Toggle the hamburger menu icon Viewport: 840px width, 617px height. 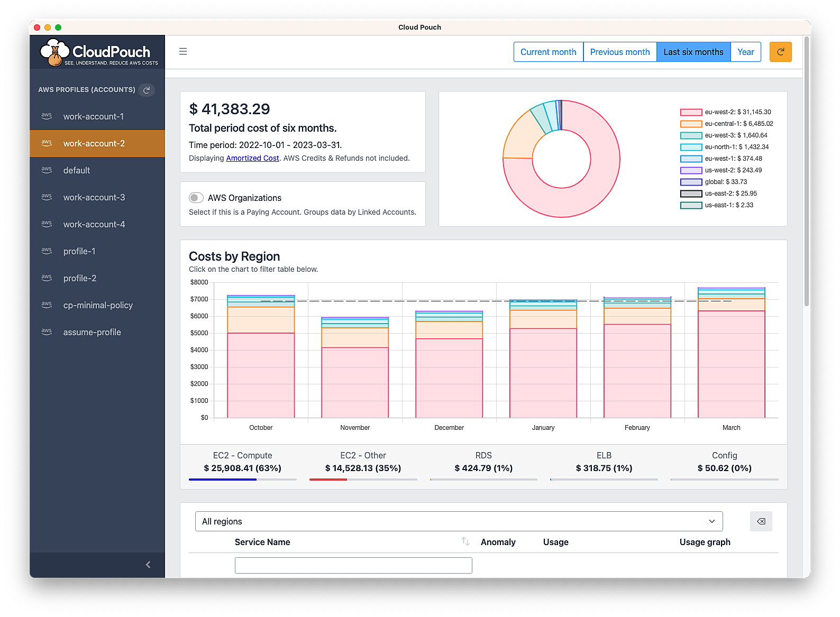coord(183,51)
